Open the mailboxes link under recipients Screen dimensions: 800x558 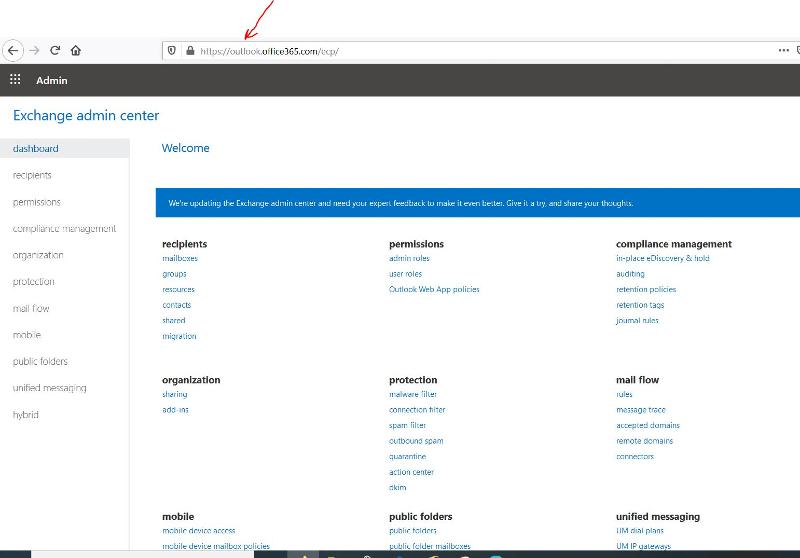[x=180, y=258]
